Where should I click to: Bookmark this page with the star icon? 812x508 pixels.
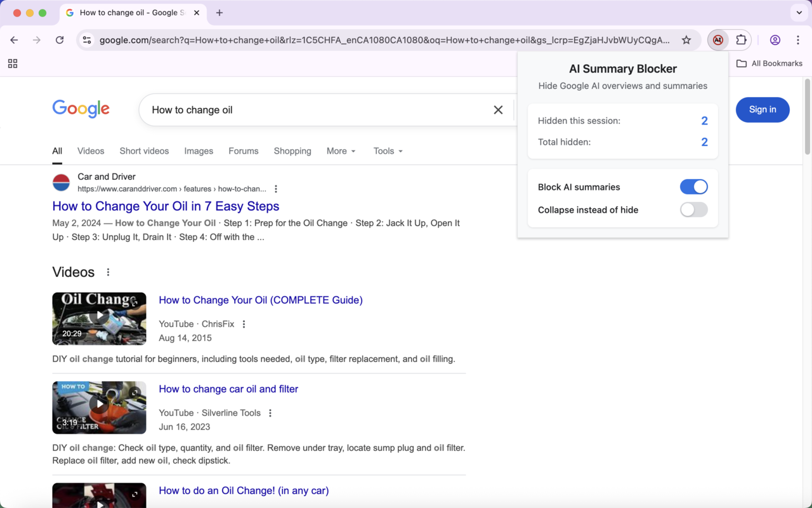(686, 39)
